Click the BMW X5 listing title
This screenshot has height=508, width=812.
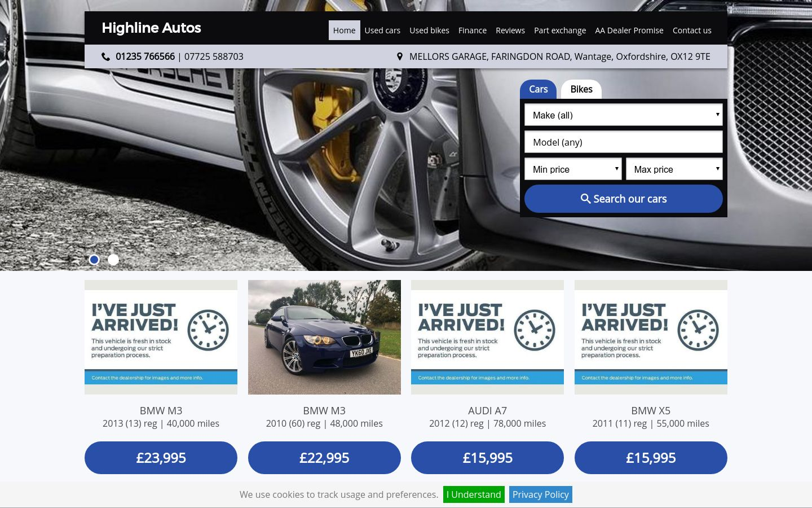click(651, 410)
